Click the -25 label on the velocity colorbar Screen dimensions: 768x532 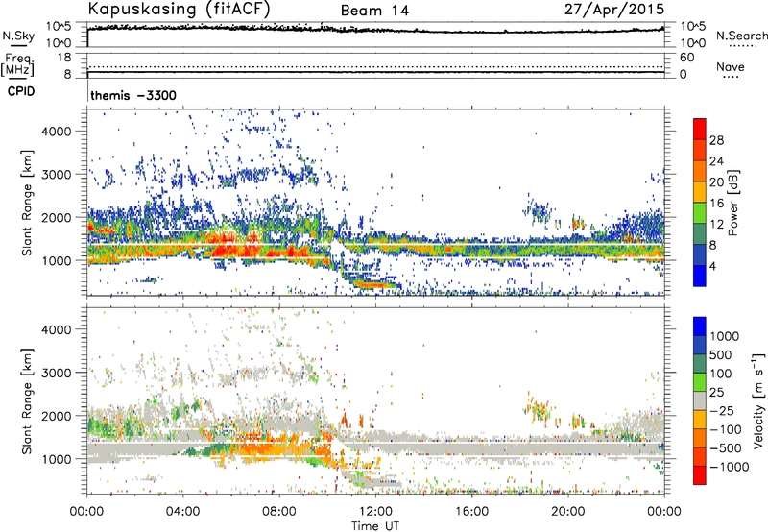point(722,411)
